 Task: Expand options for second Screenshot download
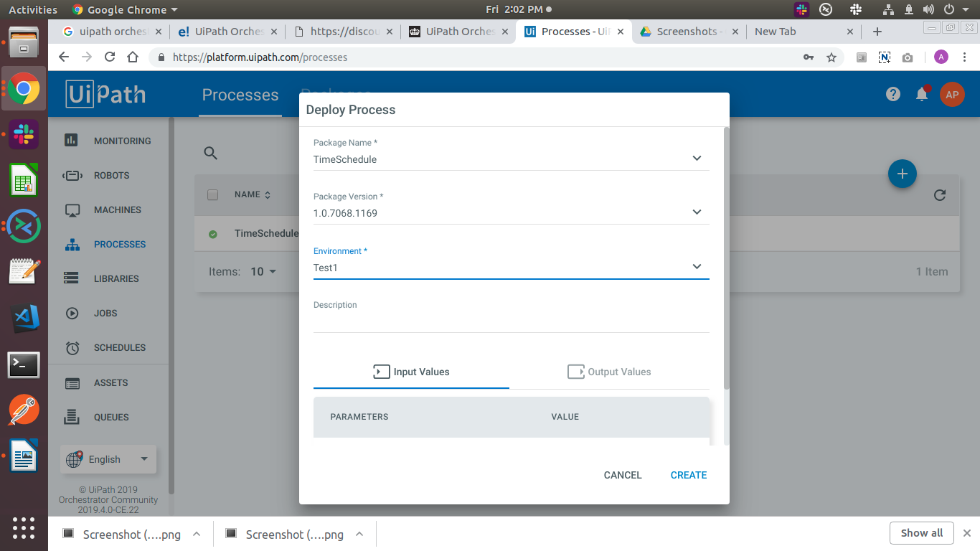(359, 534)
